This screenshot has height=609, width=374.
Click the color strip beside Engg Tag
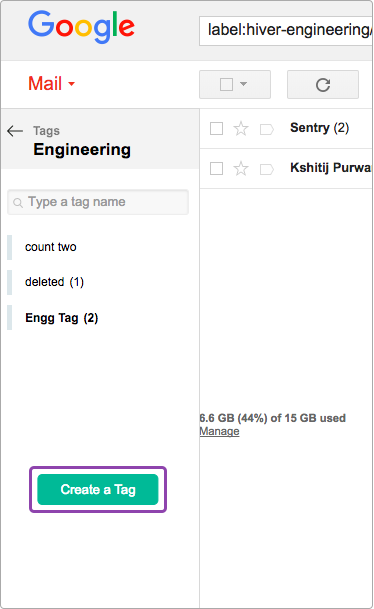click(x=9, y=317)
